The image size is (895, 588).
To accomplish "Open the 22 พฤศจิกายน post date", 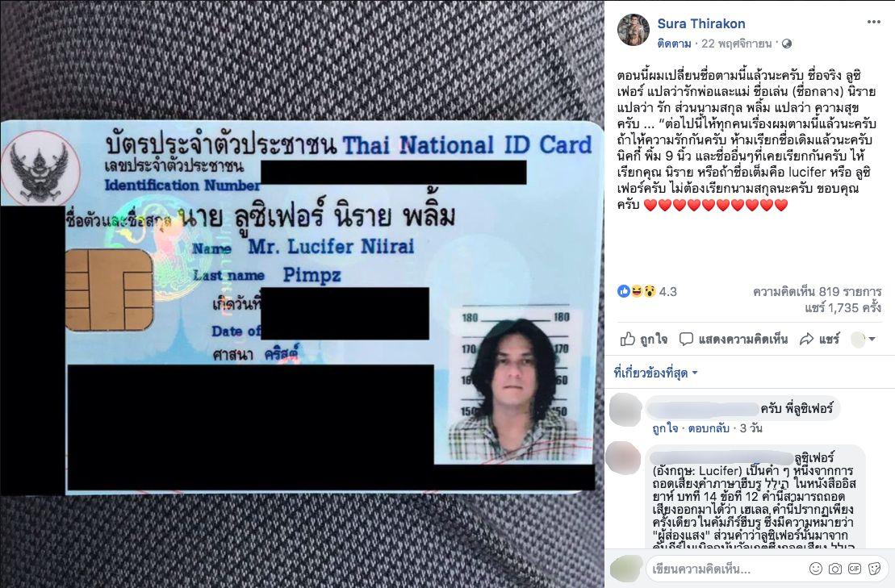I will click(736, 44).
